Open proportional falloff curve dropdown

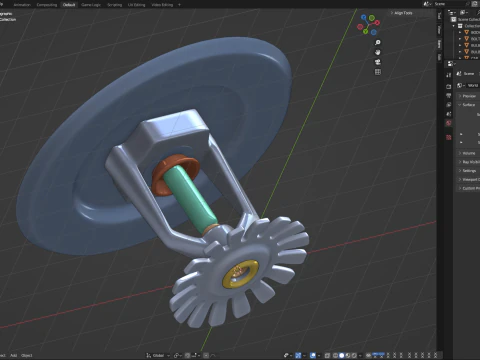click(213, 355)
